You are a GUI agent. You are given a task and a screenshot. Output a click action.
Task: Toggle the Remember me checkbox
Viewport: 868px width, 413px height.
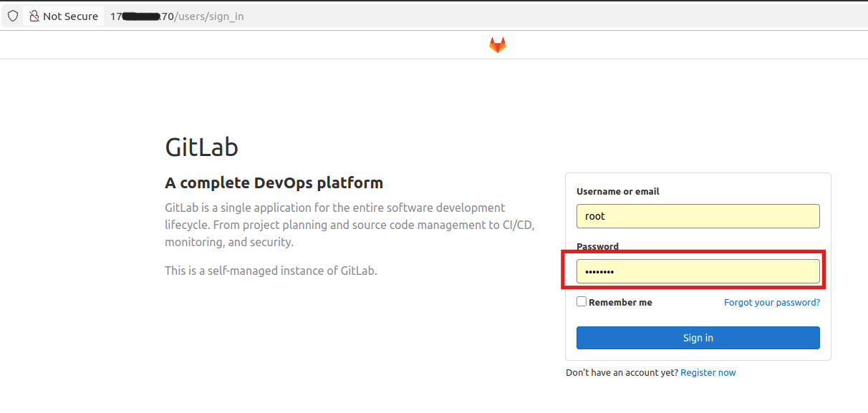[581, 301]
